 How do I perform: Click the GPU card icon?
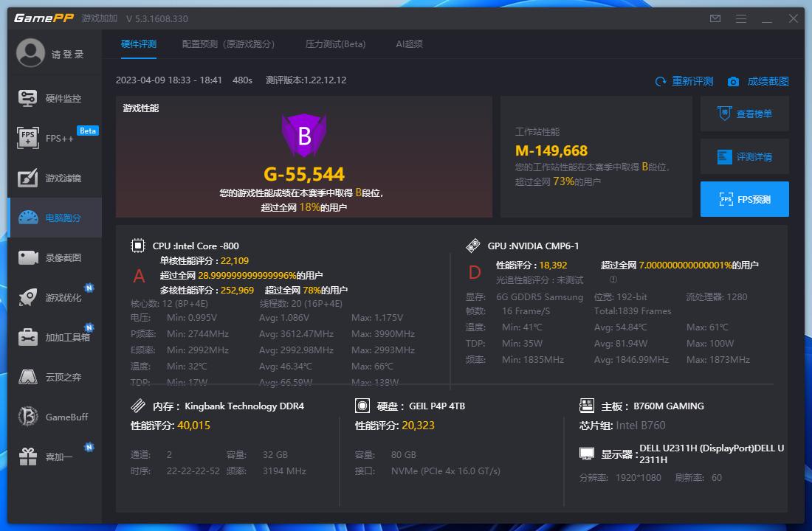click(472, 246)
